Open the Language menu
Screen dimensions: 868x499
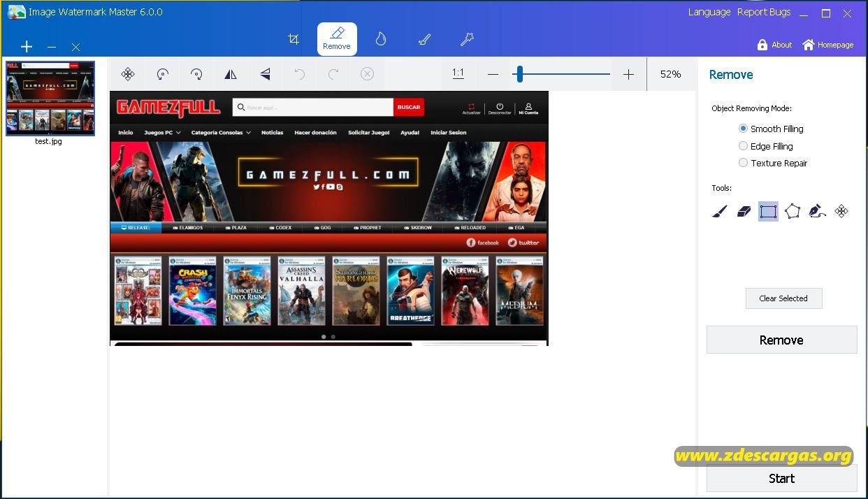tap(709, 12)
